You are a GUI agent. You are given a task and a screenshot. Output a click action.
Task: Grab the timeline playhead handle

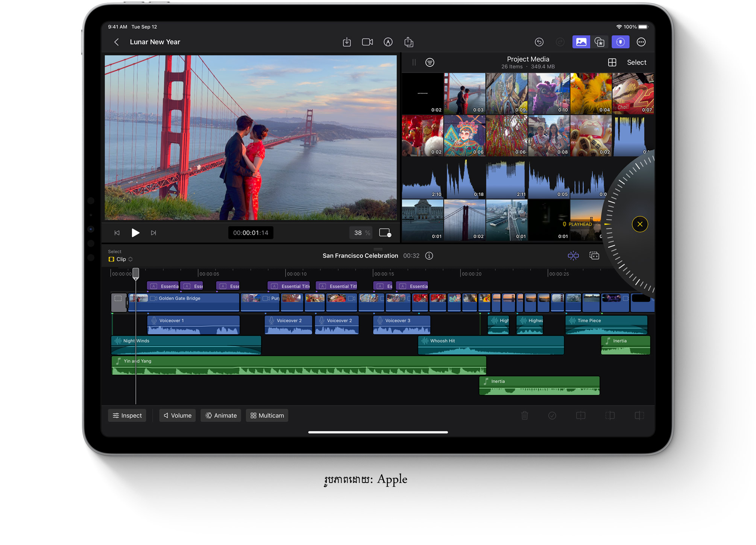coord(136,274)
